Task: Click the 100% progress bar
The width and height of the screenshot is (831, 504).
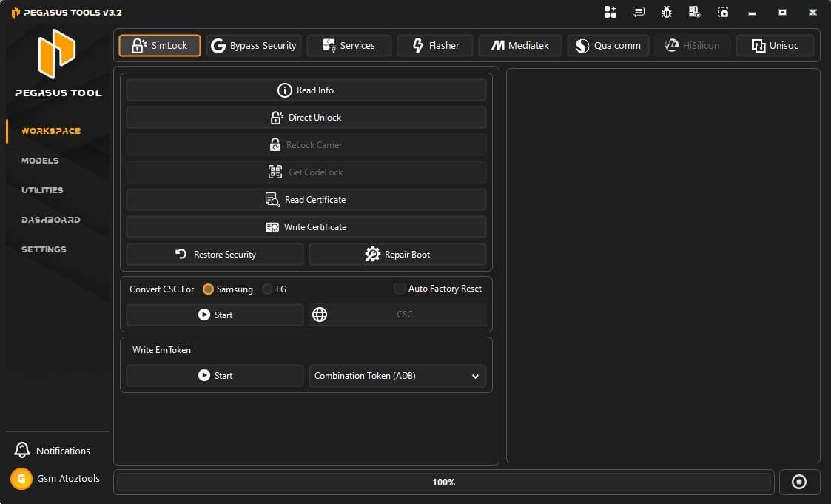Action: click(x=443, y=482)
